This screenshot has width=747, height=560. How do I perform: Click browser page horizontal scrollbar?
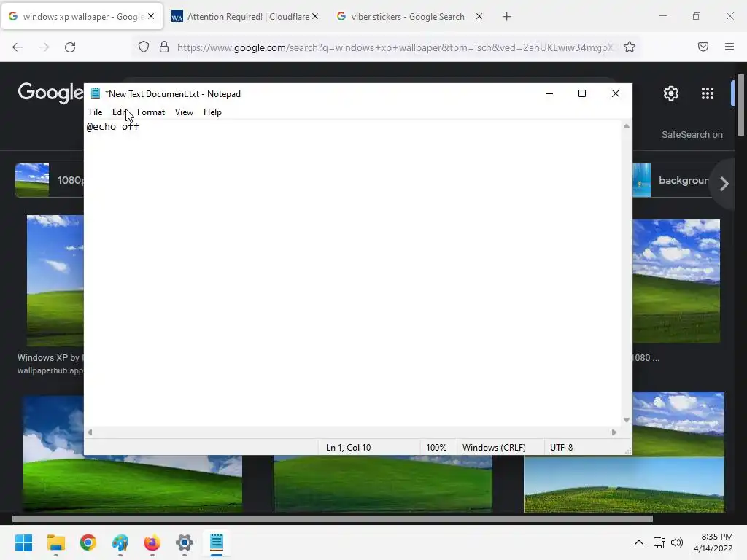[332, 519]
